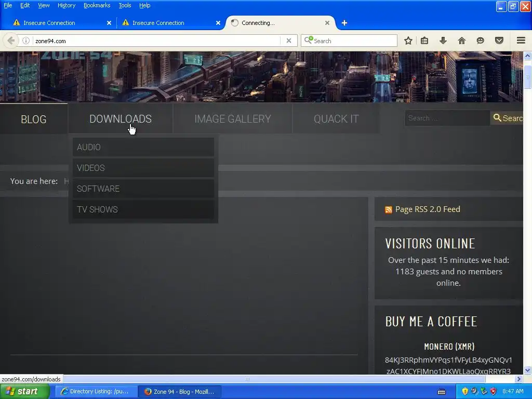Show bookmarks list icon in toolbar
Image resolution: width=532 pixels, height=399 pixels.
coord(424,41)
